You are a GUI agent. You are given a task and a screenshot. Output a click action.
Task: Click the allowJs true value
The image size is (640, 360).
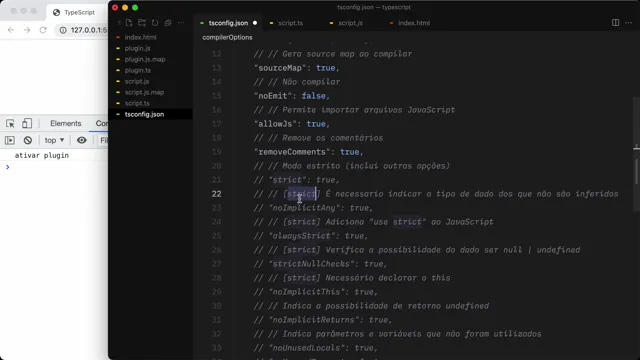[316, 124]
